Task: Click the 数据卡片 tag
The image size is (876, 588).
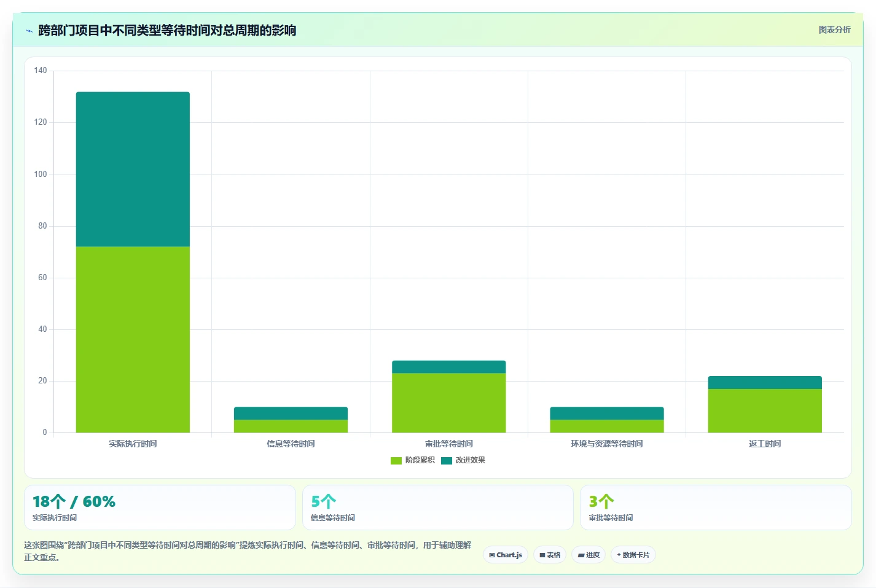Action: pos(633,555)
